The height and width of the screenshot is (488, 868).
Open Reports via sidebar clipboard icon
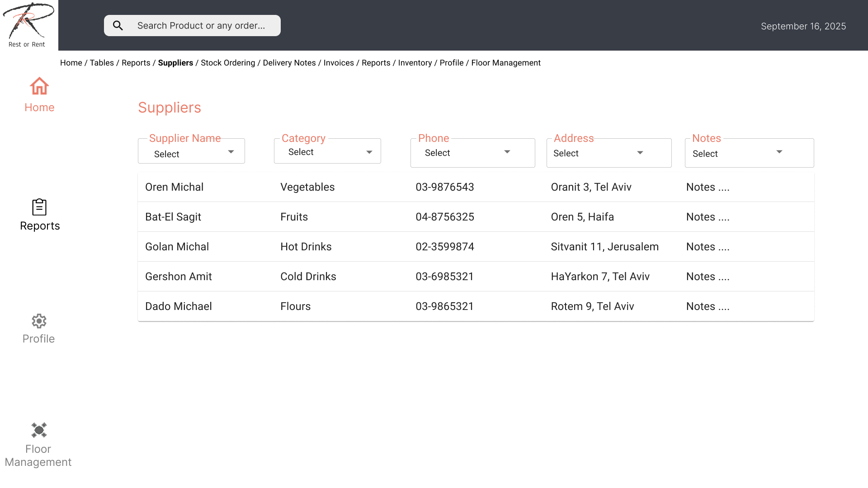(39, 207)
